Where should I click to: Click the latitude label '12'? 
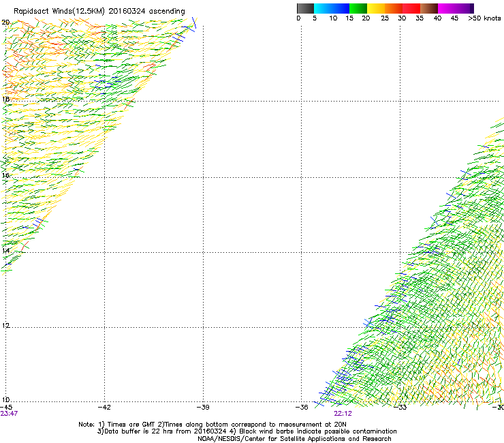tap(5, 326)
